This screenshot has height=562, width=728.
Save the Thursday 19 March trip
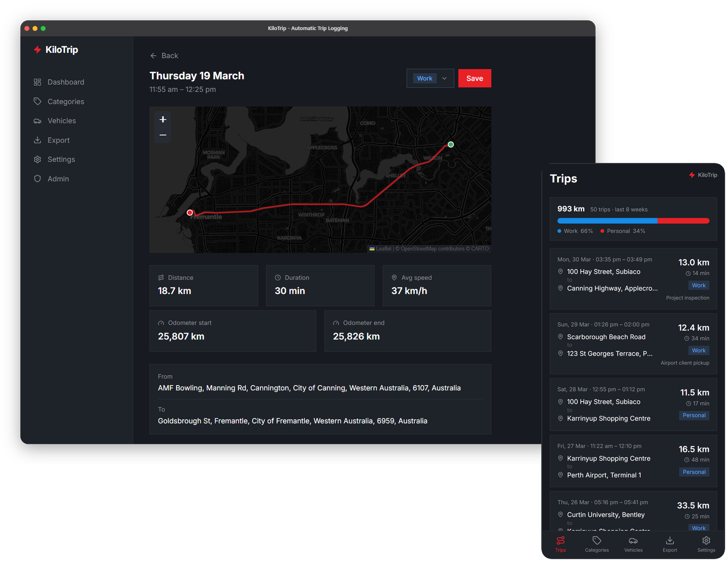point(474,78)
